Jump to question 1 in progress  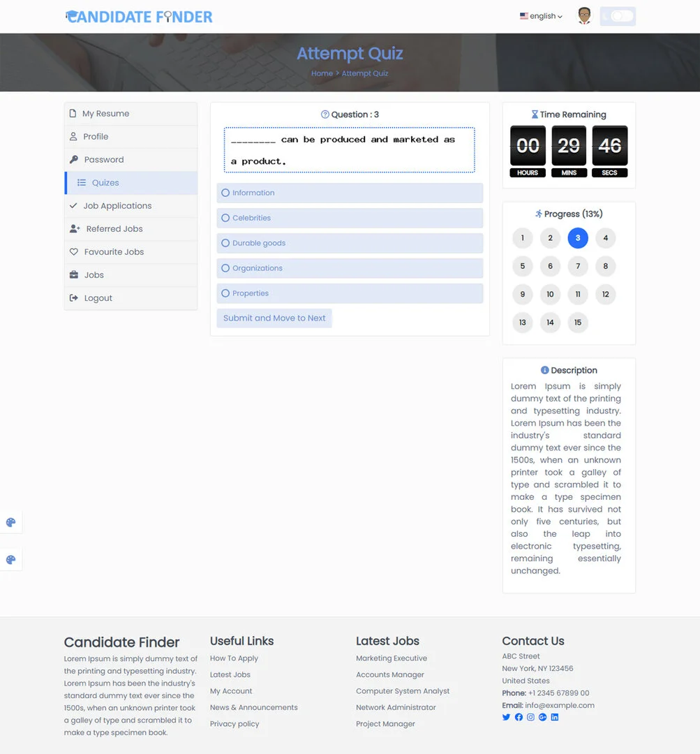pos(523,238)
